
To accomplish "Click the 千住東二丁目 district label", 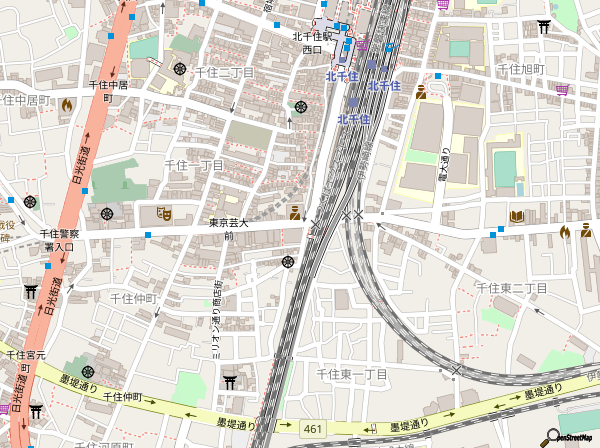I will click(x=511, y=288).
